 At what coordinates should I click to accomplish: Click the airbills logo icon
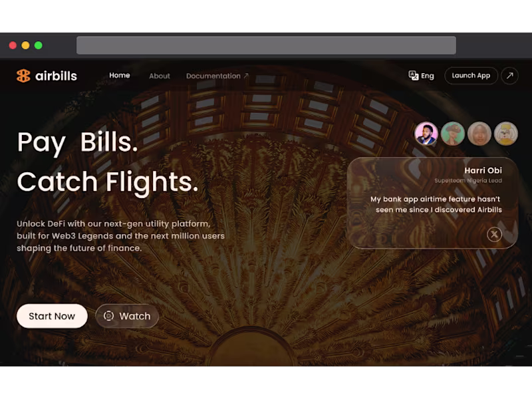(x=23, y=76)
